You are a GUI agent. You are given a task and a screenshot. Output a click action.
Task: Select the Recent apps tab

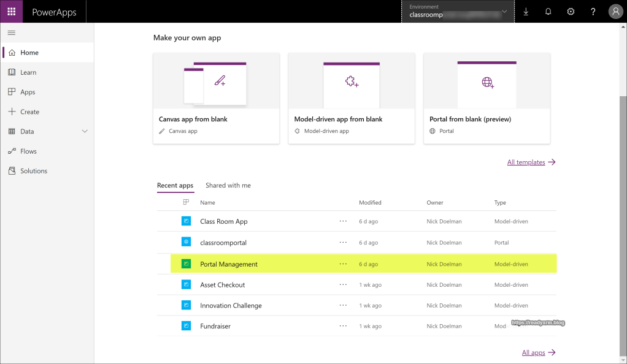[175, 185]
